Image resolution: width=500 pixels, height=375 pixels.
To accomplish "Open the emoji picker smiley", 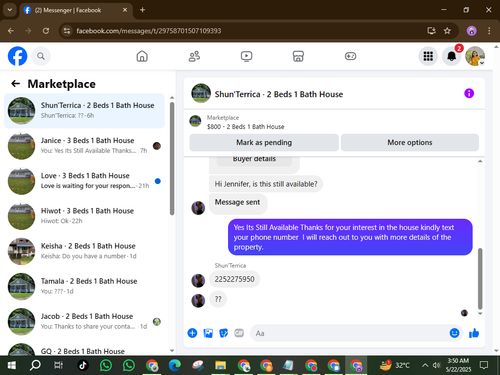I will pos(454,333).
